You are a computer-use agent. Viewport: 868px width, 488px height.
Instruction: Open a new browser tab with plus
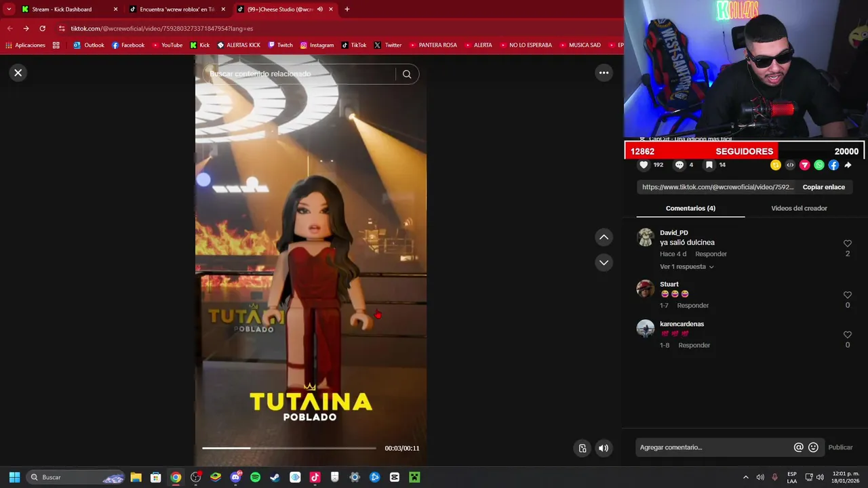347,9
